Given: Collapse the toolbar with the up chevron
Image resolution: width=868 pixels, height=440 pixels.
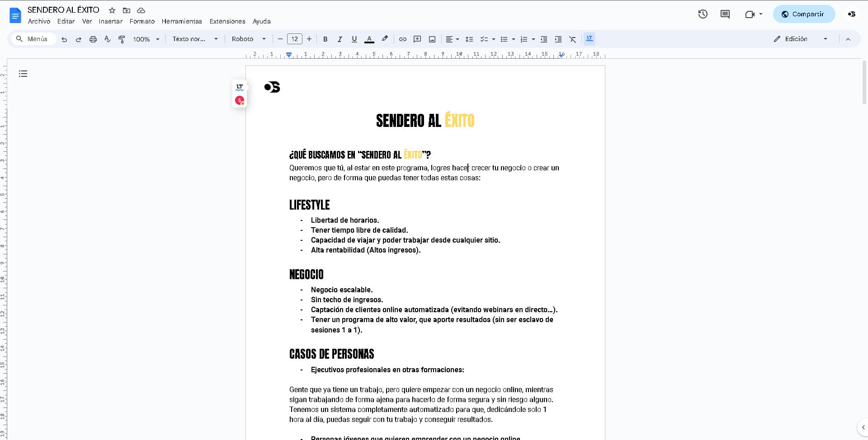Looking at the screenshot, I should tap(848, 39).
